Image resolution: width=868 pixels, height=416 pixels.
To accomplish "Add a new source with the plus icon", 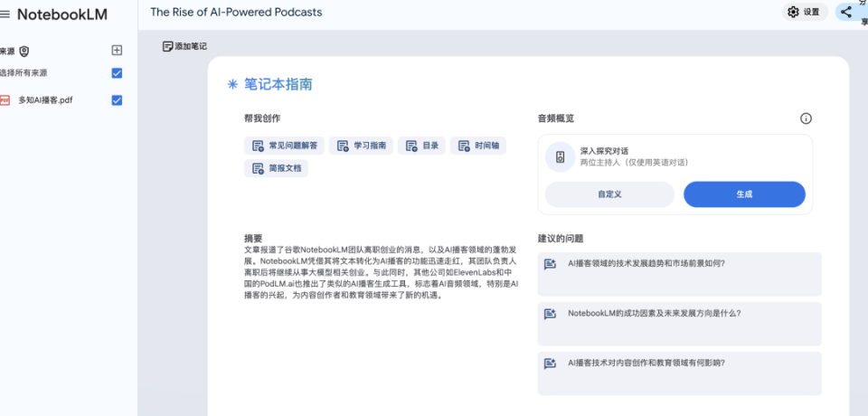I will [117, 51].
